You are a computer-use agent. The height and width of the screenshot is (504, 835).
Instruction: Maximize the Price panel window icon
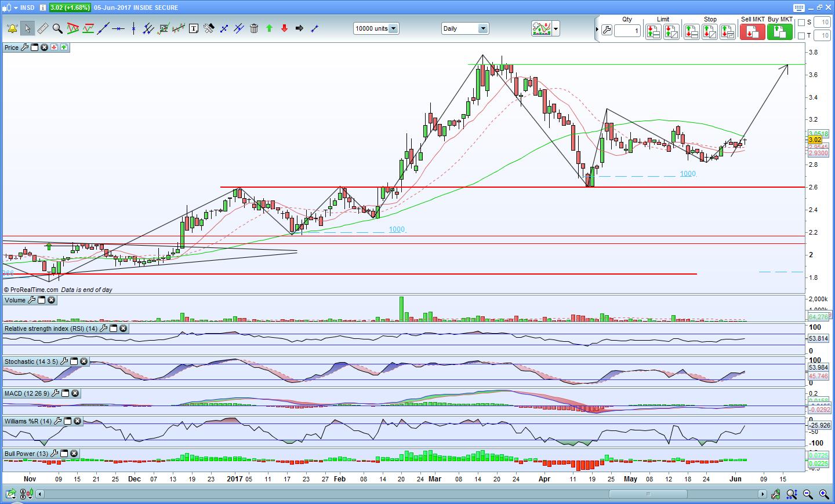[x=34, y=48]
